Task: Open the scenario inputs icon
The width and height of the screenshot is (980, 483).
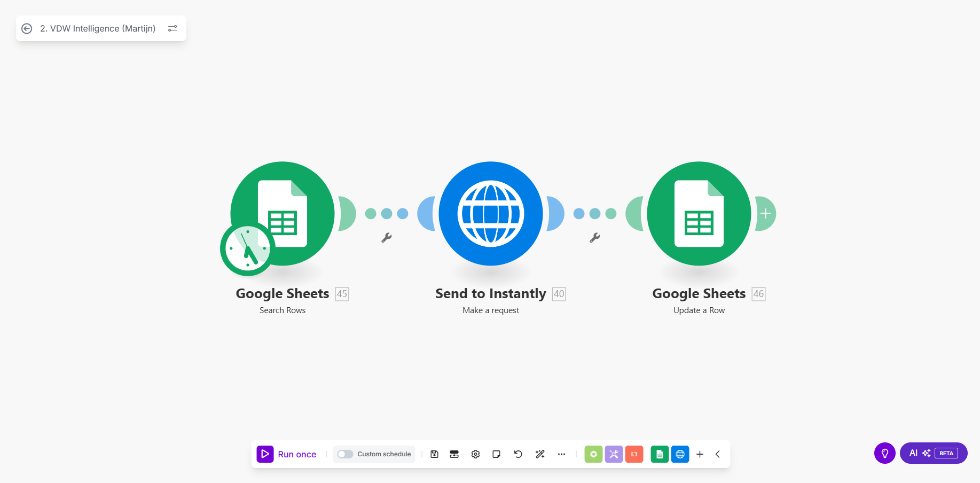Action: [x=454, y=454]
